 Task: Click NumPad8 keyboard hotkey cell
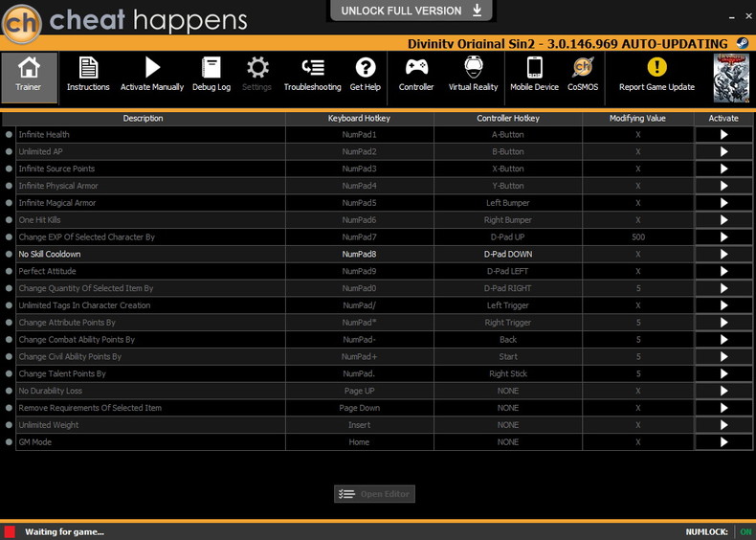359,255
